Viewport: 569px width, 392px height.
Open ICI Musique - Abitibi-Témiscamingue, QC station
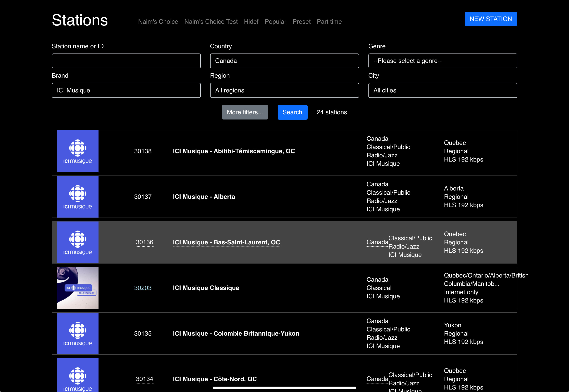pos(234,151)
